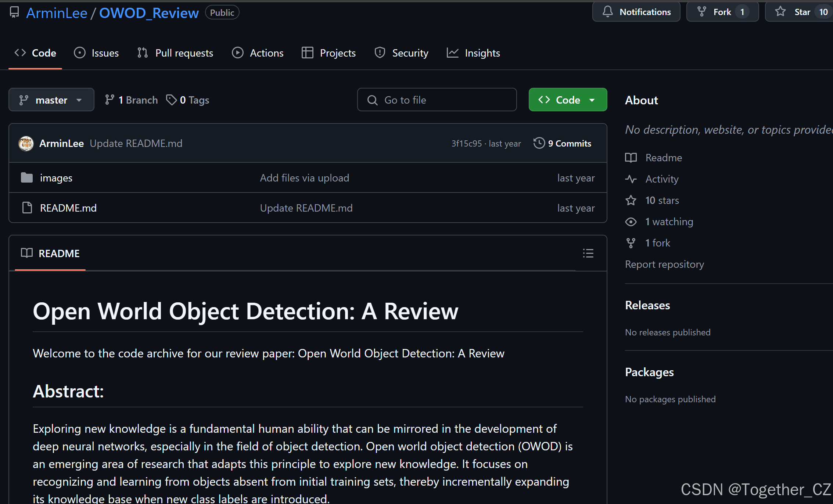833x504 pixels.
Task: View the 1 watching link
Action: [669, 222]
